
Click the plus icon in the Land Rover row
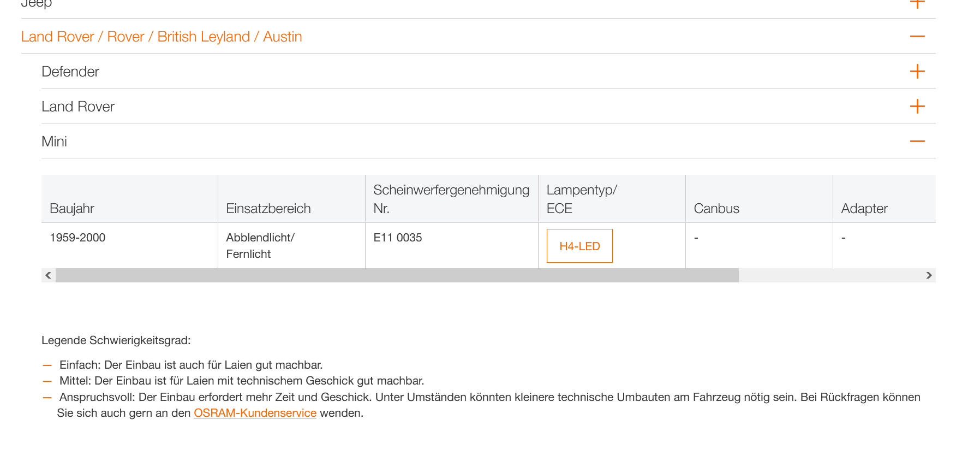[x=917, y=107]
